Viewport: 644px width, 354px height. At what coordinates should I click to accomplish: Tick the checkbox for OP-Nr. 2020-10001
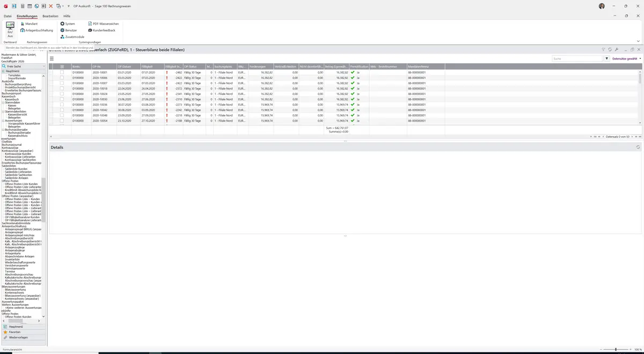pyautogui.click(x=62, y=72)
